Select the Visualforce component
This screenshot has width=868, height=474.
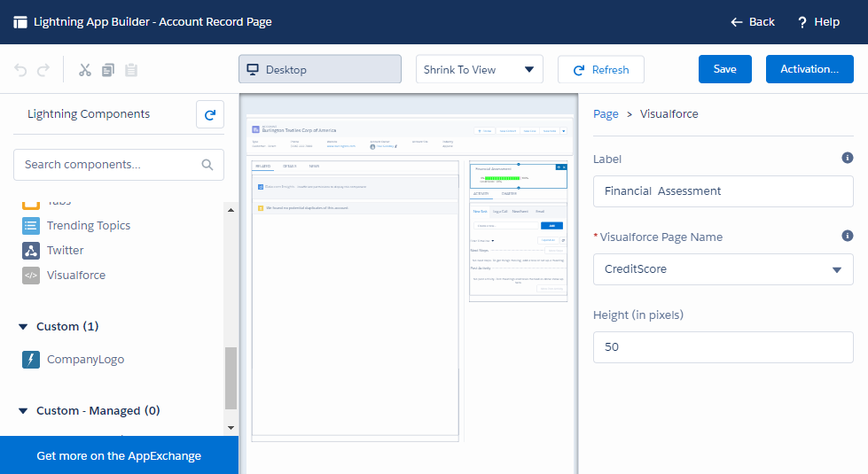pos(75,276)
